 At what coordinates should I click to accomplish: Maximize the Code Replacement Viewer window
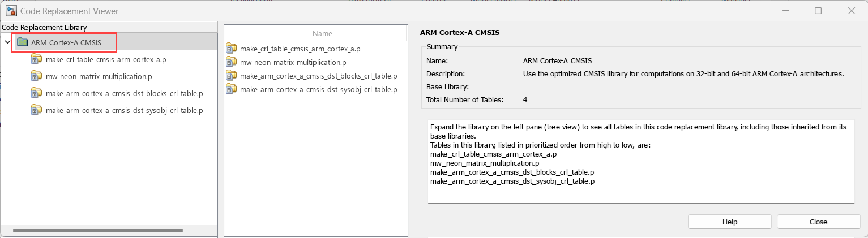pos(818,11)
